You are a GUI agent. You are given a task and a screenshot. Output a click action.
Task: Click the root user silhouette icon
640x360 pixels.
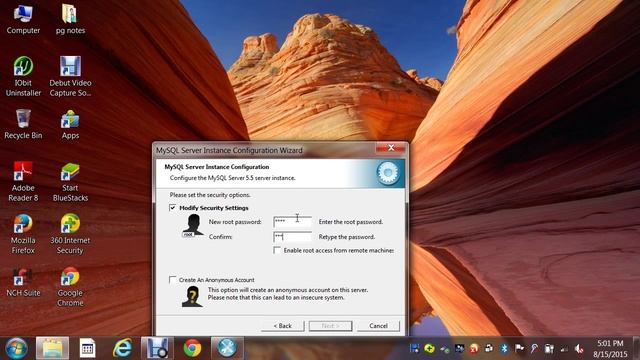(x=193, y=225)
